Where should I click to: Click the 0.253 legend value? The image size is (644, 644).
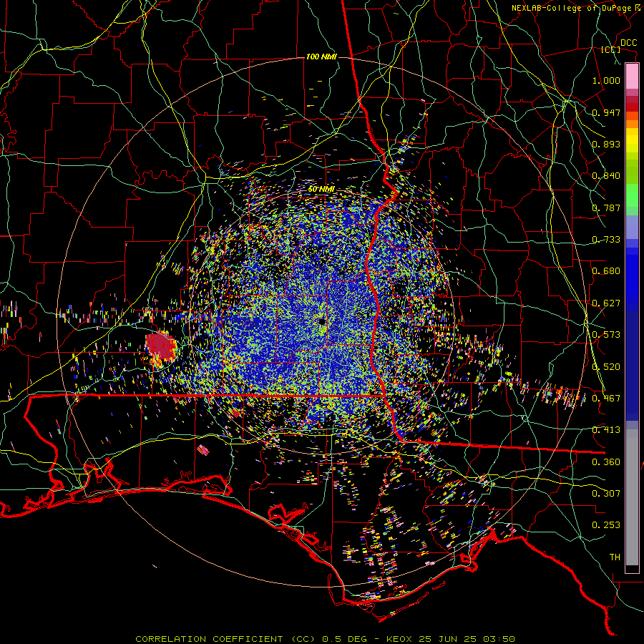pos(606,525)
